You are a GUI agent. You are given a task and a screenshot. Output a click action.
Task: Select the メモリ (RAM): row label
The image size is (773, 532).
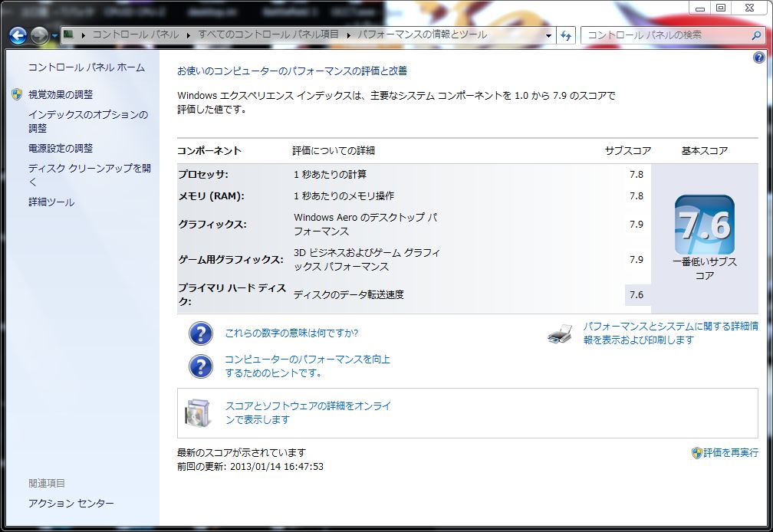(212, 196)
